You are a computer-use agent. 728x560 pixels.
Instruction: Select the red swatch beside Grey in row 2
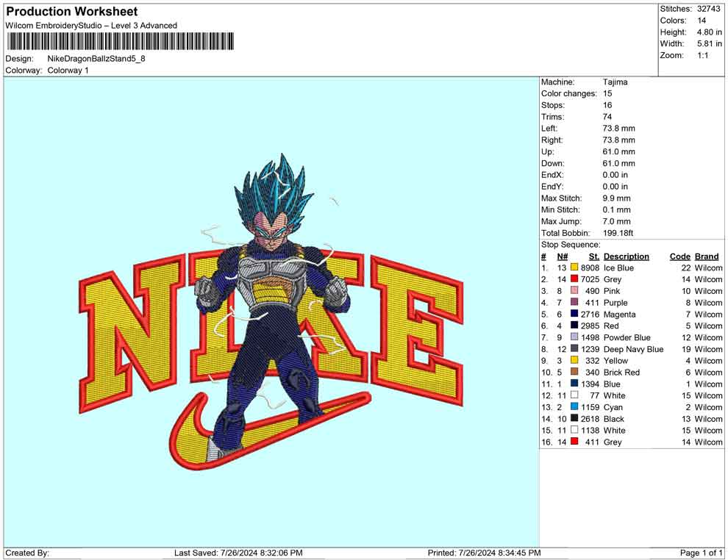pos(574,280)
